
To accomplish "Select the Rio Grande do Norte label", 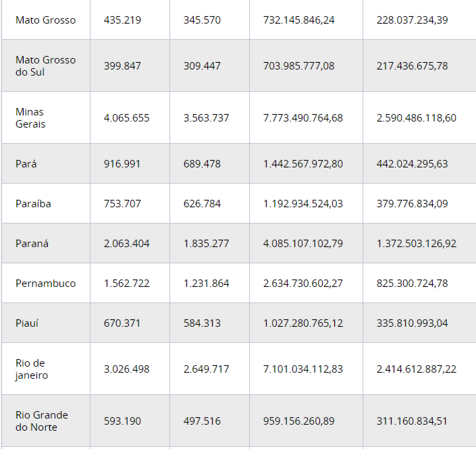I will pos(42,421).
